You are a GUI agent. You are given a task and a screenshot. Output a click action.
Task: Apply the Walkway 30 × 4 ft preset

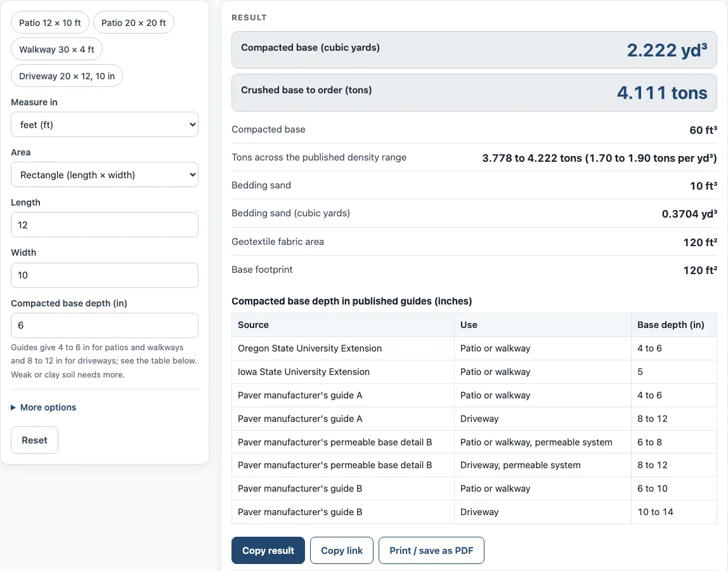(x=56, y=49)
